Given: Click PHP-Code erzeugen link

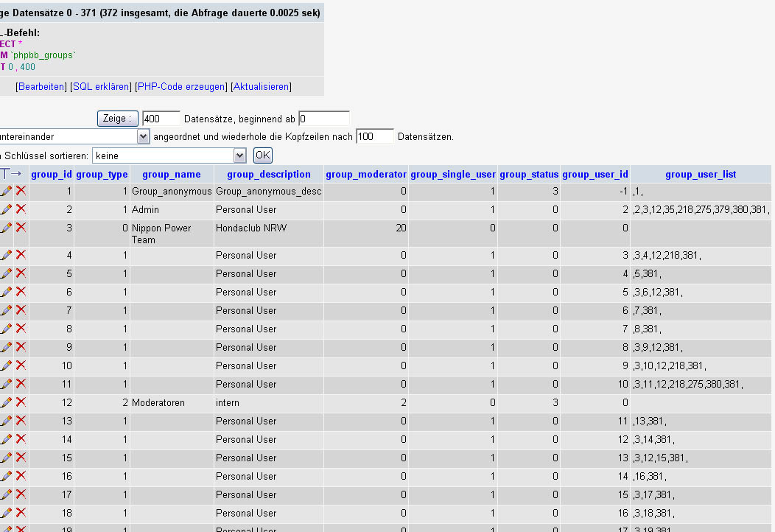Looking at the screenshot, I should click(x=181, y=87).
